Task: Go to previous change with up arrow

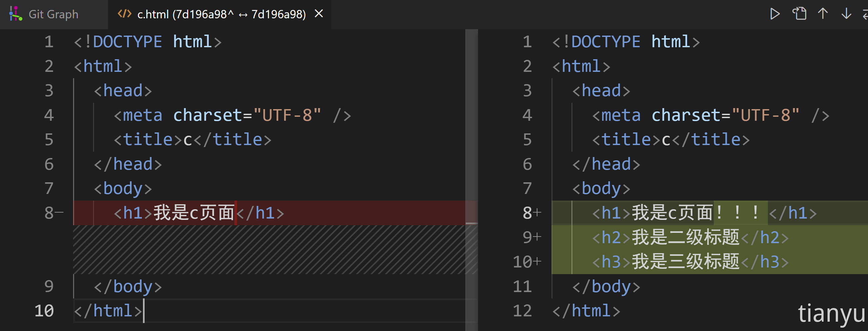Action: pos(823,14)
